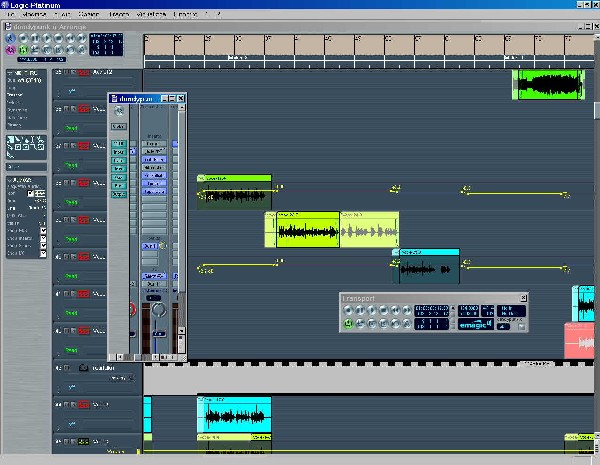This screenshot has height=465, width=600.
Task: Select the Arrow tool in the toolbox
Action: point(11,140)
